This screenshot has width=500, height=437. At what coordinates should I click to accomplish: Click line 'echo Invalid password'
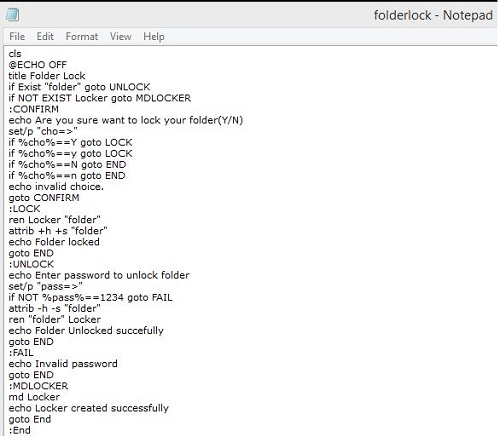[x=63, y=364]
